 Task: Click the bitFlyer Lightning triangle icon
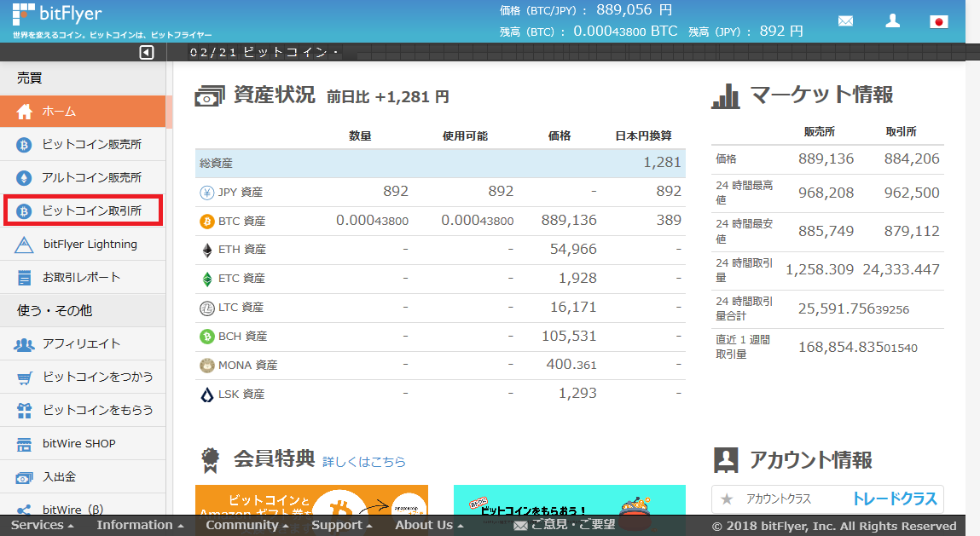click(24, 245)
